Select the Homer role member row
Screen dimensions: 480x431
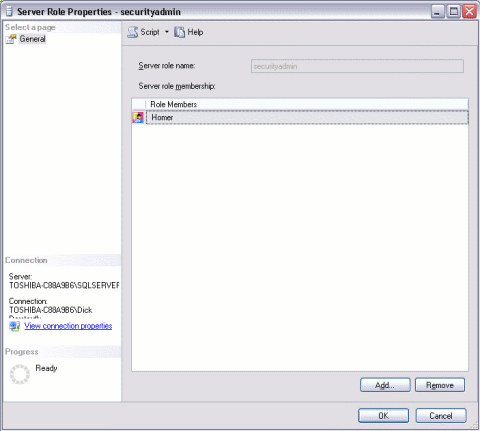307,117
